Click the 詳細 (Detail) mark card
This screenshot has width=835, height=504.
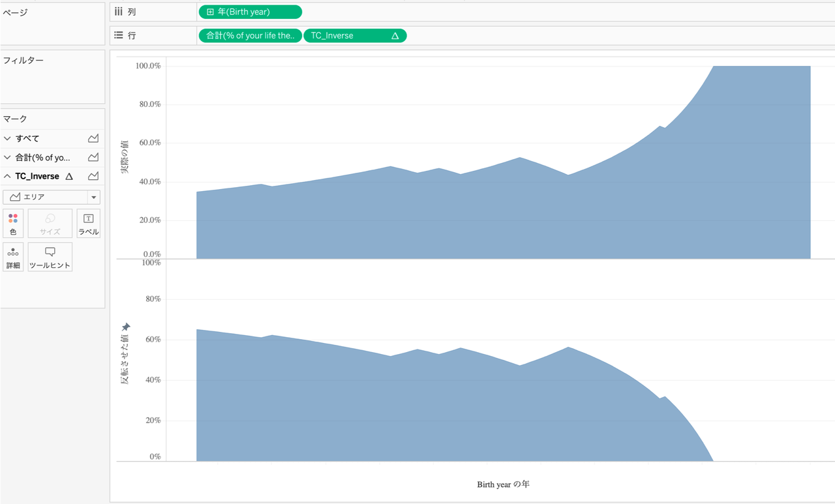(13, 257)
